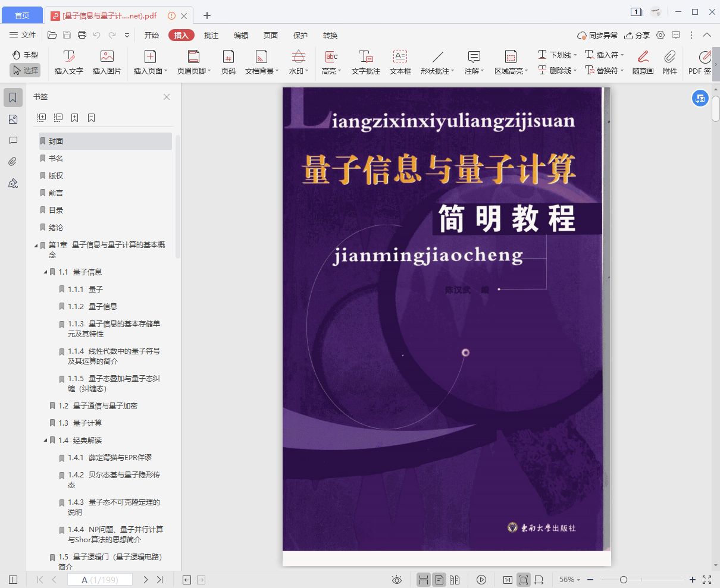The width and height of the screenshot is (720, 588).
Task: Collapse chapter 第1章 bookmark tree
Action: pos(36,246)
